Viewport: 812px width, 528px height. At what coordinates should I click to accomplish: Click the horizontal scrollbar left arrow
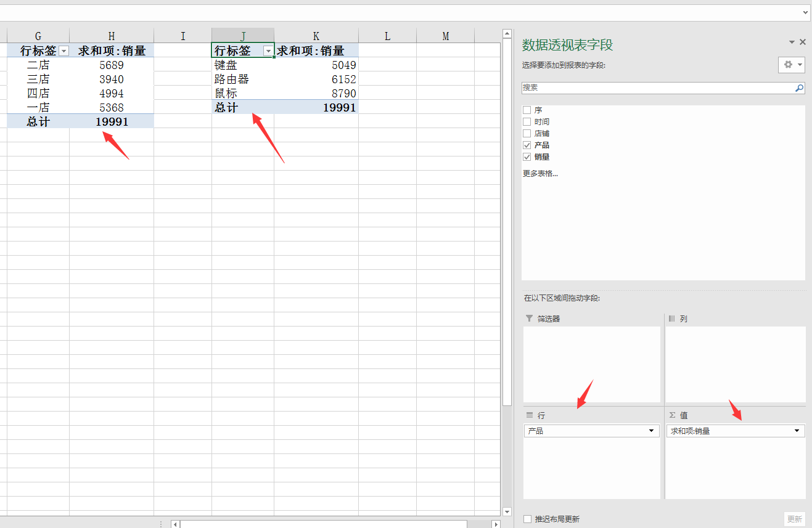click(x=176, y=524)
